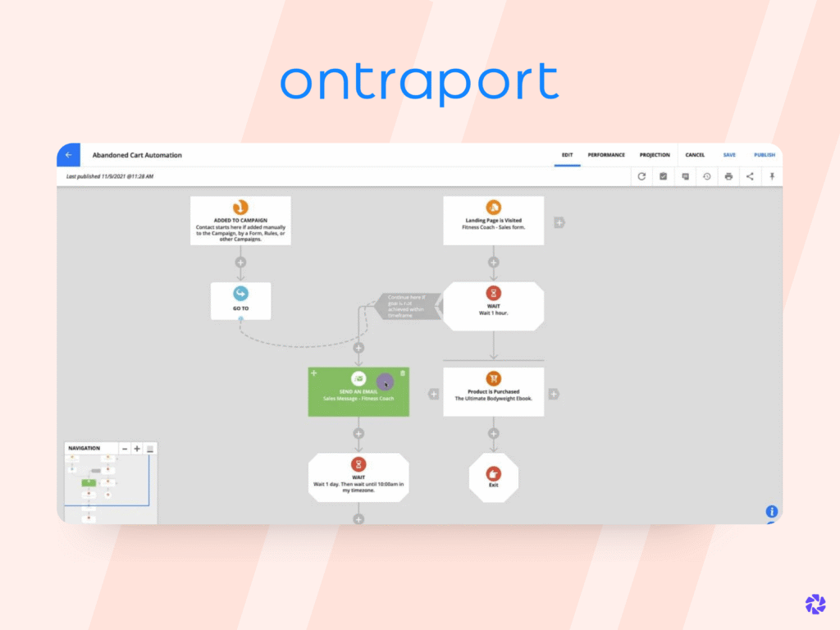Print the Abandoned Cart Automation map
This screenshot has width=840, height=630.
click(x=728, y=176)
